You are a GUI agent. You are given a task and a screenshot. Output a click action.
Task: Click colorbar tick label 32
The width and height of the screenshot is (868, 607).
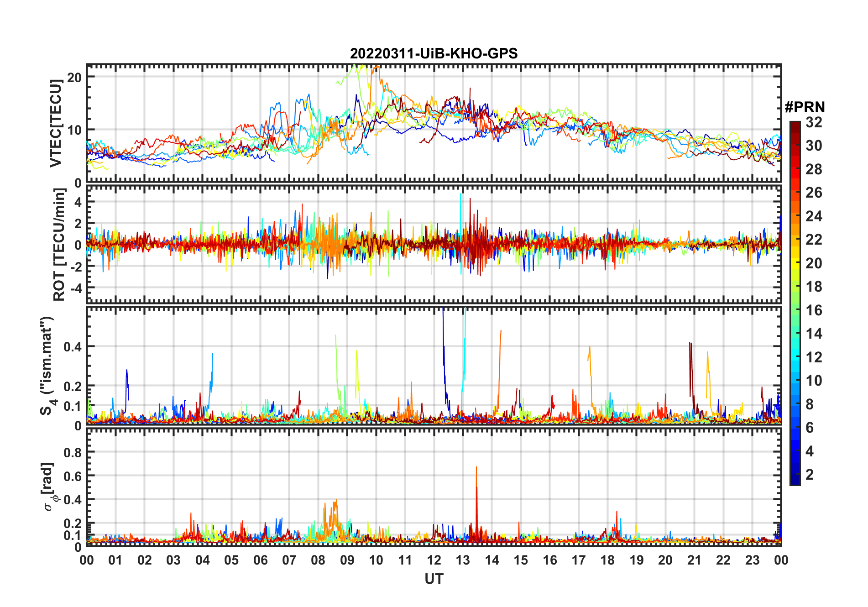point(814,122)
